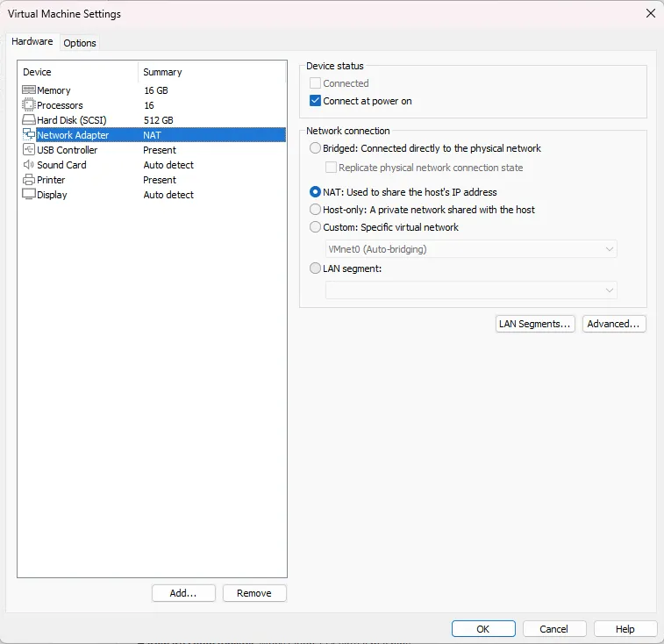Select the Processors chip icon
Screen dimensions: 664x644
pyautogui.click(x=28, y=105)
